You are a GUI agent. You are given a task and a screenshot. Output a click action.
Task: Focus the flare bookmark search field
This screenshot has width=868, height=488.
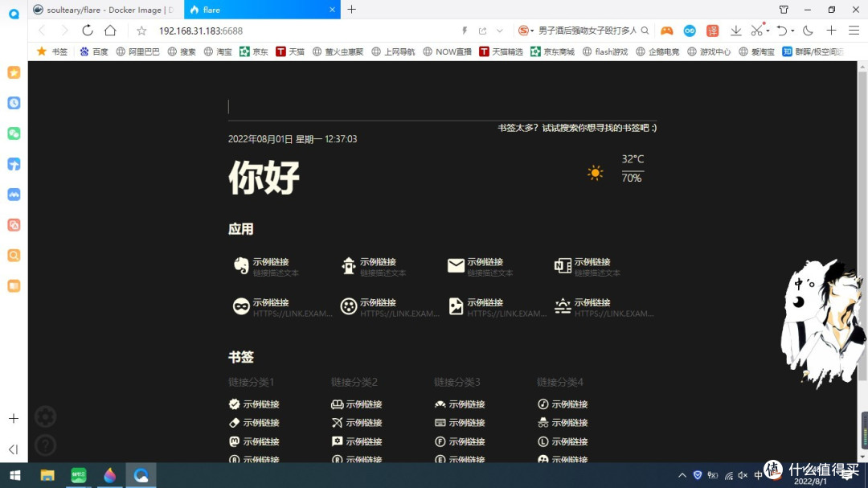pos(442,107)
